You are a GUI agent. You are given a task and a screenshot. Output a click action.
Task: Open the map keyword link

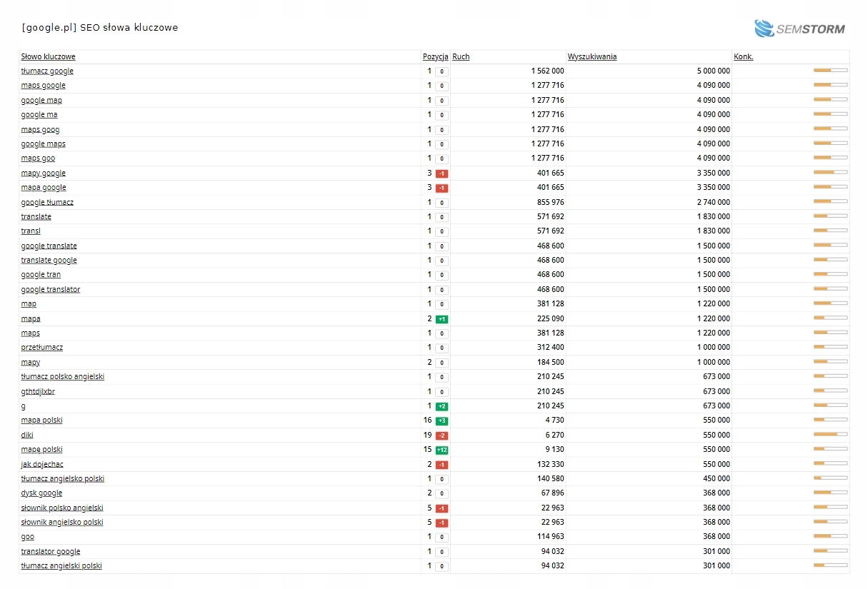[29, 304]
